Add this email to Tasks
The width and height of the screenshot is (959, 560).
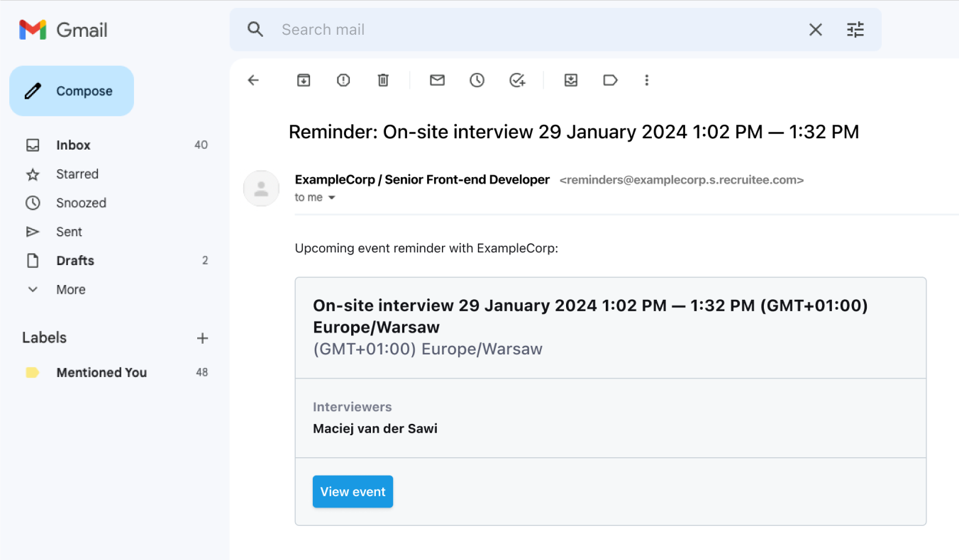tap(517, 80)
